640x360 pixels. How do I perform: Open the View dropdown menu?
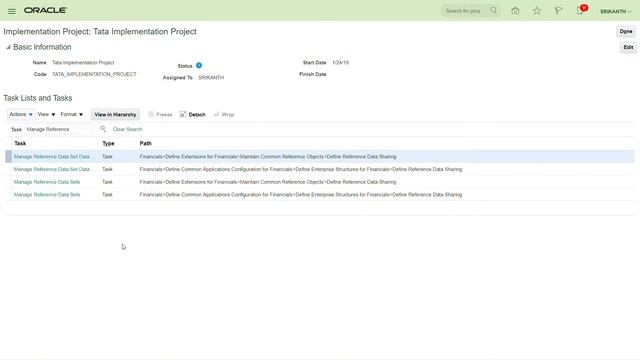[x=46, y=114]
